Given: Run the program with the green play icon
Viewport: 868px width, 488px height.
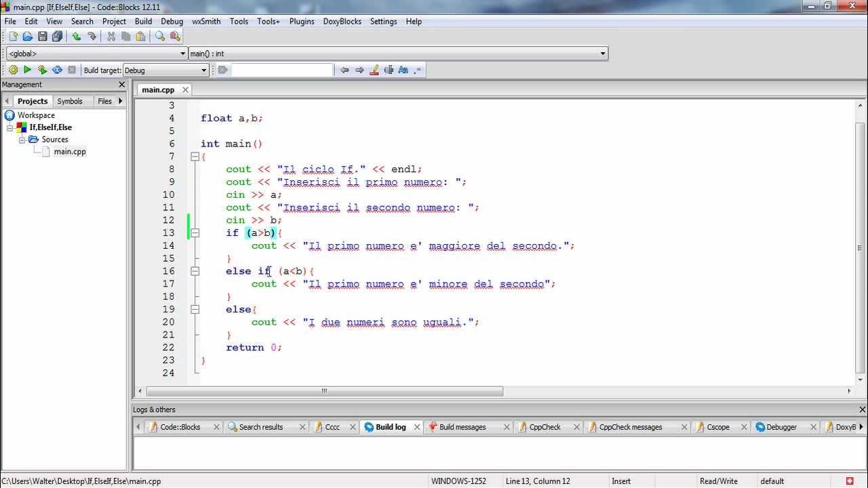Looking at the screenshot, I should click(x=28, y=70).
